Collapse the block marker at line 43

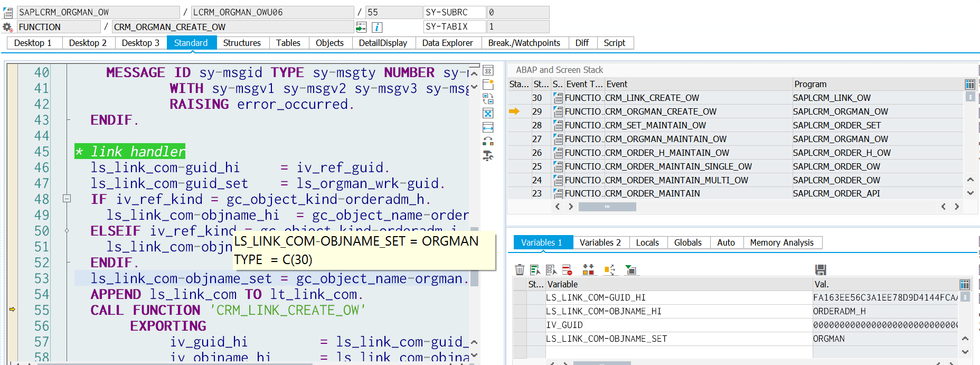[68, 120]
